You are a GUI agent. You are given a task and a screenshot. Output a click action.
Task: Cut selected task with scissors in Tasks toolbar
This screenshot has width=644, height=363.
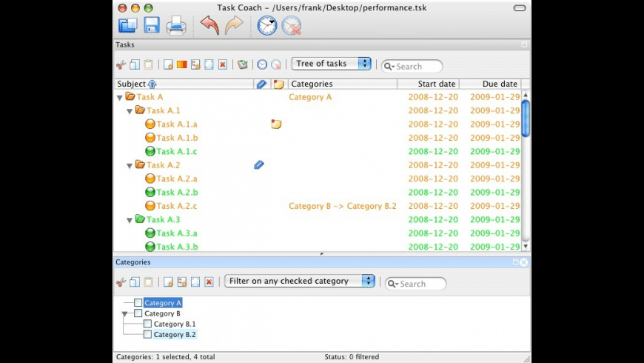pos(121,64)
